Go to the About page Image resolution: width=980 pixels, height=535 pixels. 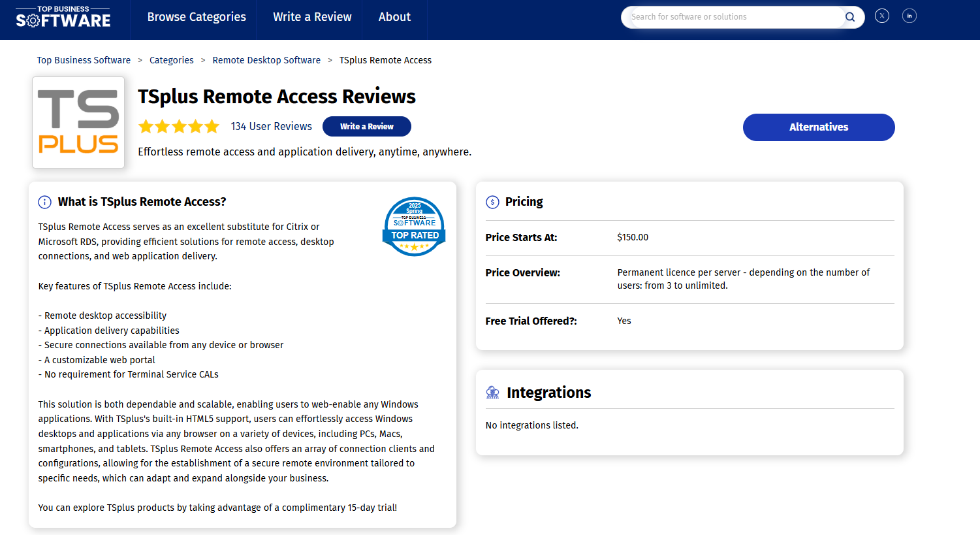click(x=394, y=17)
